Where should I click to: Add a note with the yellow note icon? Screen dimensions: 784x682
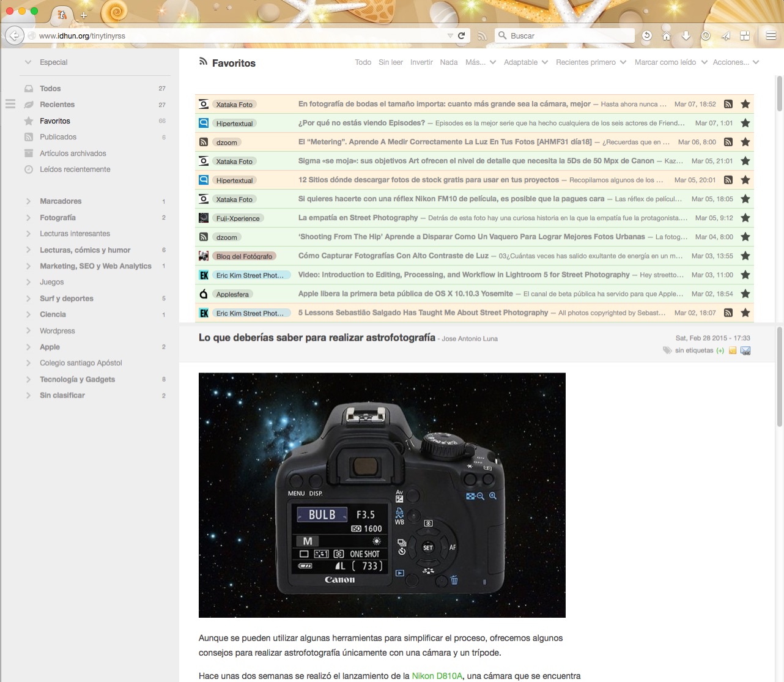point(733,350)
